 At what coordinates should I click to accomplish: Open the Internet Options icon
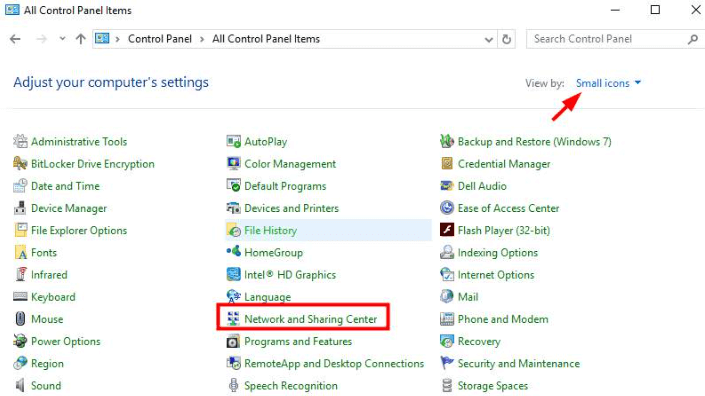(446, 275)
